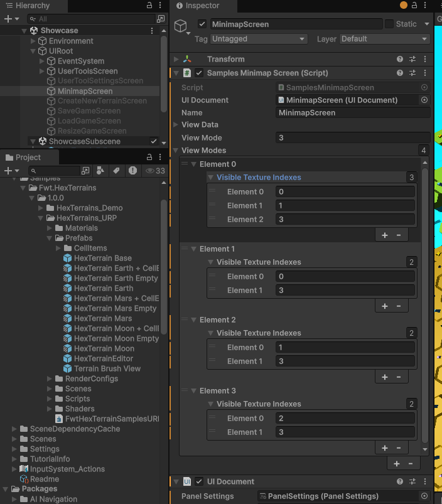Image resolution: width=442 pixels, height=504 pixels.
Task: Lock the Inspector panel
Action: point(414,5)
